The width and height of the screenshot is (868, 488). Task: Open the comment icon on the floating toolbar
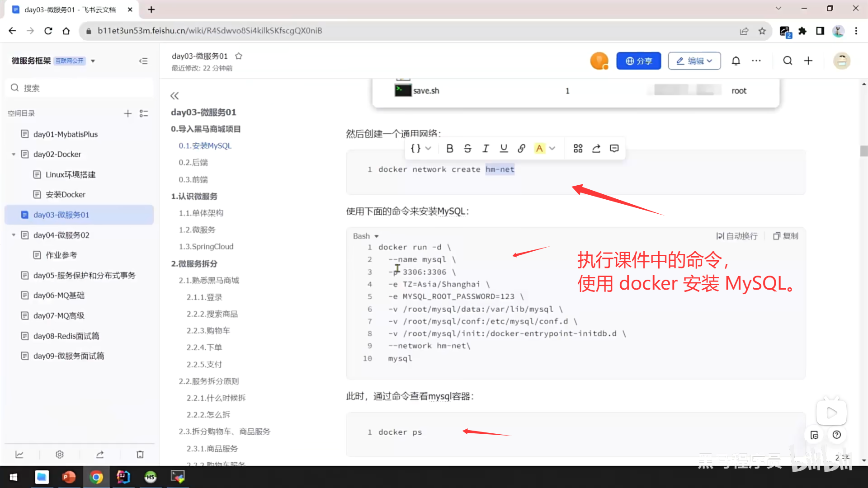614,148
